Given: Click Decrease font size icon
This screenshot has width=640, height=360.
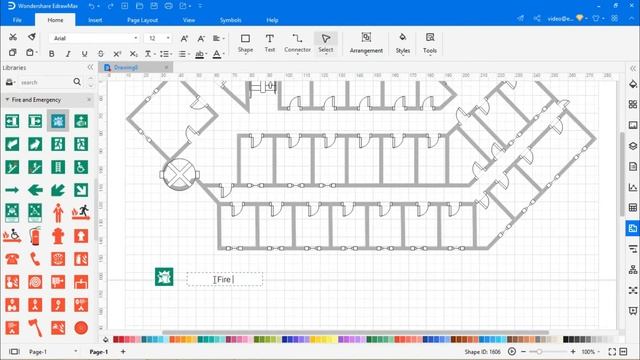Looking at the screenshot, I should point(201,38).
